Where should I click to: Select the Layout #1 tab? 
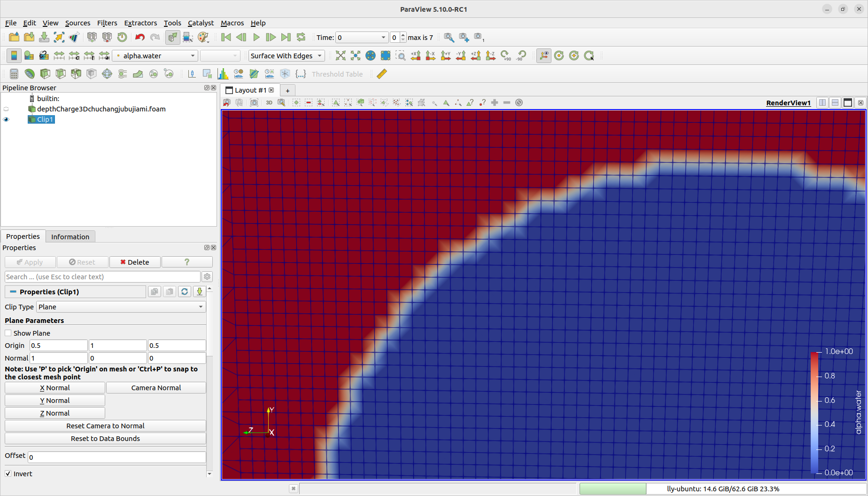tap(249, 90)
